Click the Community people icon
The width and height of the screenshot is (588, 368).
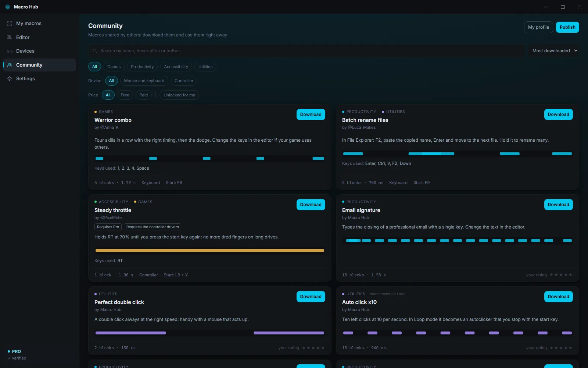tap(10, 65)
